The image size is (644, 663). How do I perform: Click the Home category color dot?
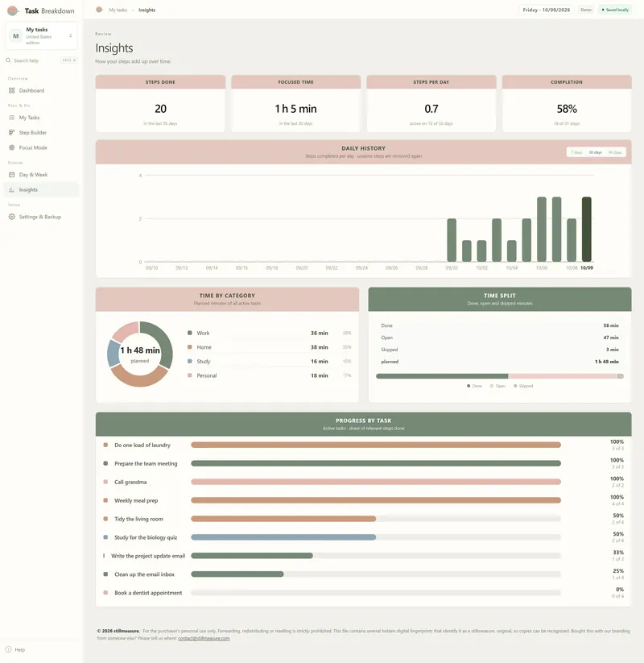(190, 347)
